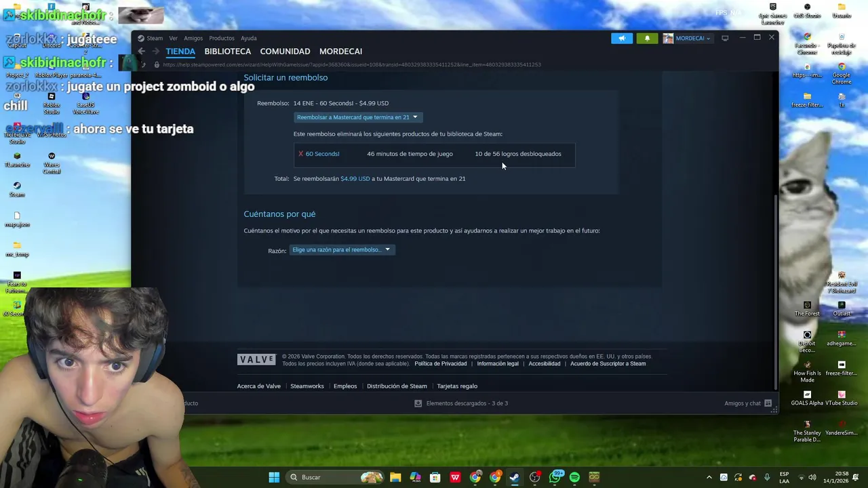Open Google Chrome desktop shortcut
Screen dimensions: 868x488
click(842, 73)
